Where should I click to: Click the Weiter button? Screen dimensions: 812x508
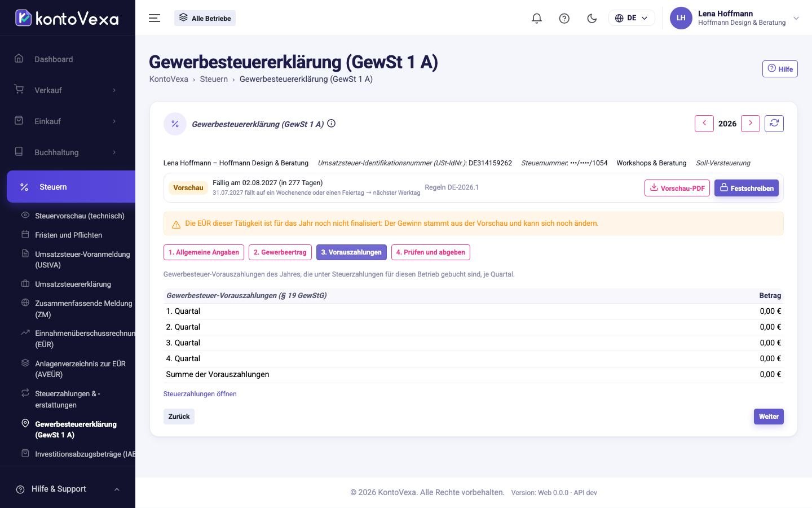click(x=769, y=417)
